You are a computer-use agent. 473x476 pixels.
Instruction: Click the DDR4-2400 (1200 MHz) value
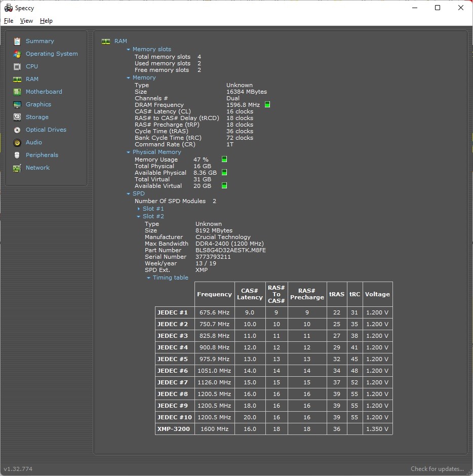[x=229, y=244]
